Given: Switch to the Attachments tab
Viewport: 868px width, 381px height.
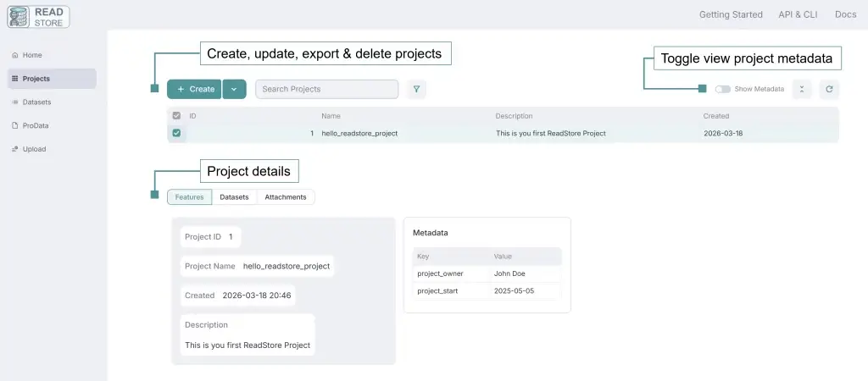Looking at the screenshot, I should (x=286, y=197).
